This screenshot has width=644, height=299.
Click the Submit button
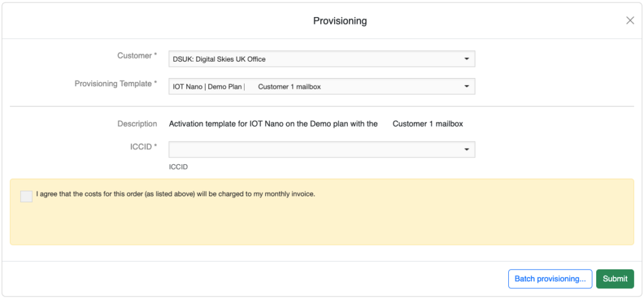point(614,279)
